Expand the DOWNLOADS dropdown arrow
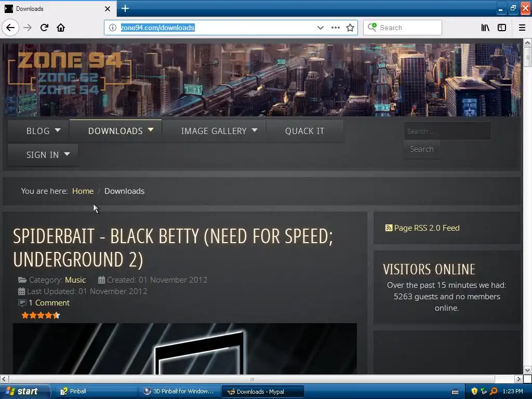This screenshot has height=399, width=532. point(151,130)
